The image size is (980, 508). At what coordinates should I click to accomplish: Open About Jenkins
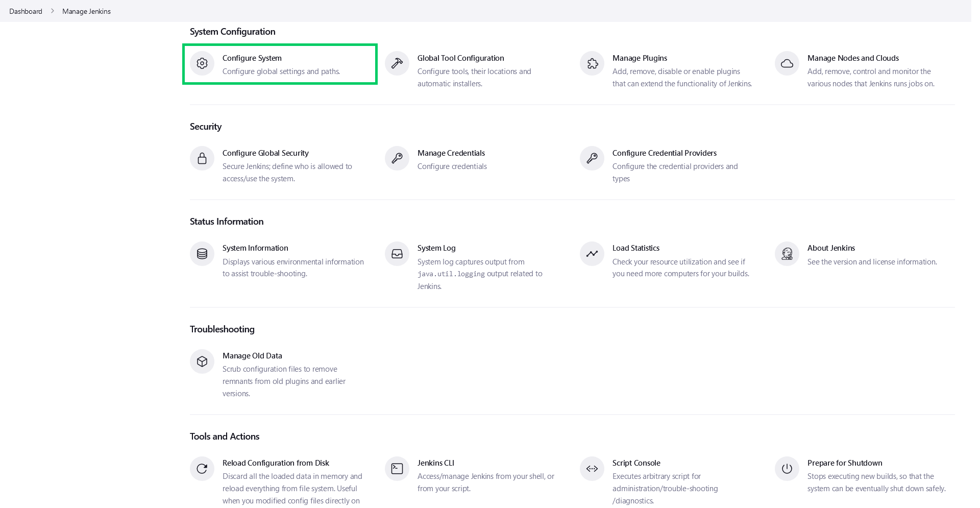click(831, 248)
